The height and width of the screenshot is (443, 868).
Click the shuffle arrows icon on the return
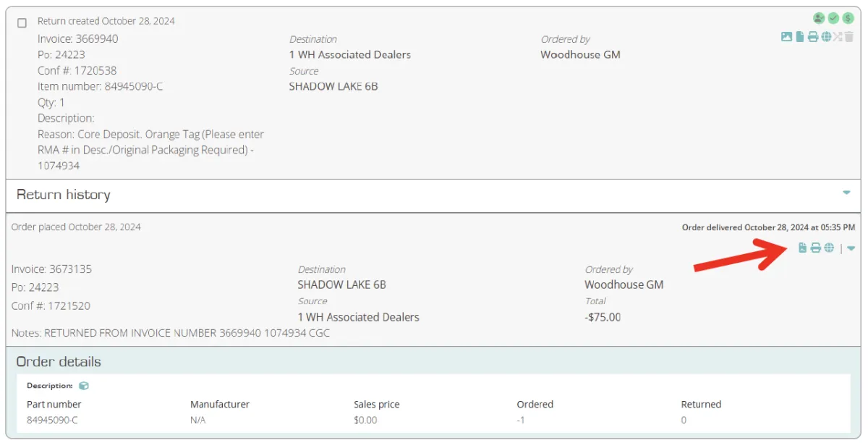[x=838, y=37]
